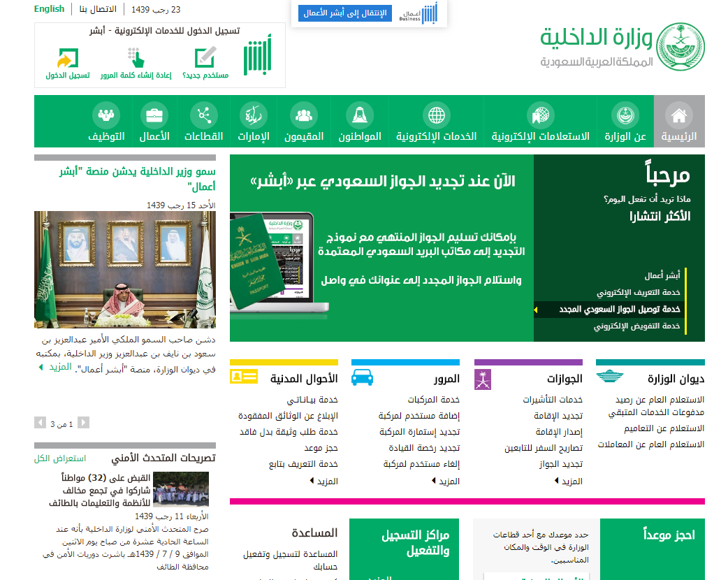Open تجديد رخصة القيادة link

(x=424, y=448)
